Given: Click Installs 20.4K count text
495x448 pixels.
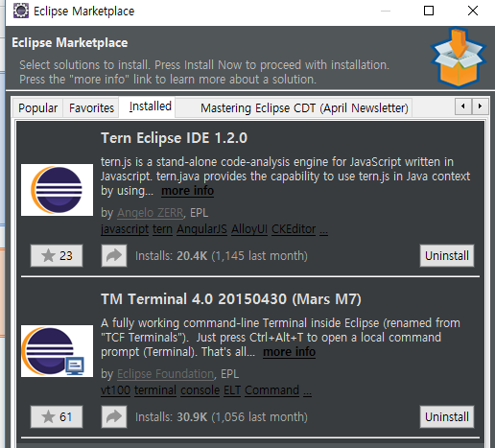Looking at the screenshot, I should [x=222, y=256].
